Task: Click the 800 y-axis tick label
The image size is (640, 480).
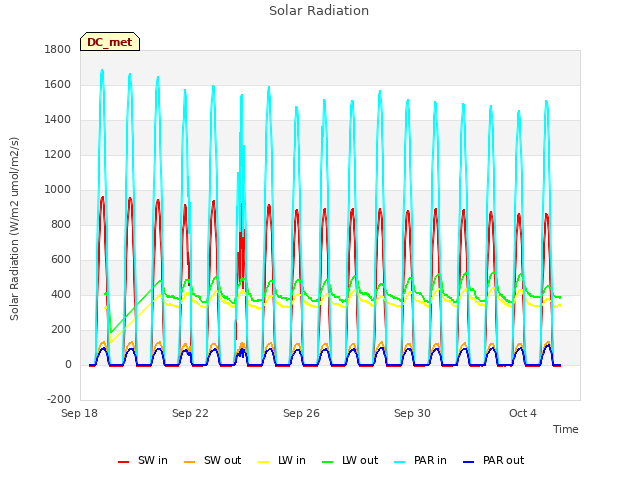Action: click(x=61, y=224)
